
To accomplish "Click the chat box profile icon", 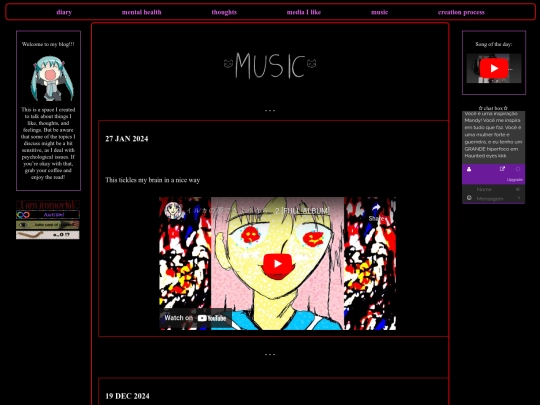I will 469,169.
